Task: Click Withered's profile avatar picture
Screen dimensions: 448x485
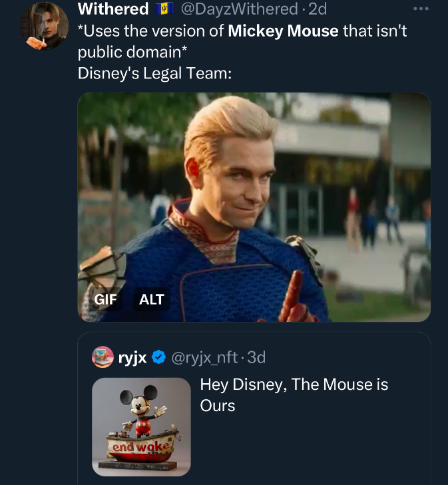Action: pos(44,25)
